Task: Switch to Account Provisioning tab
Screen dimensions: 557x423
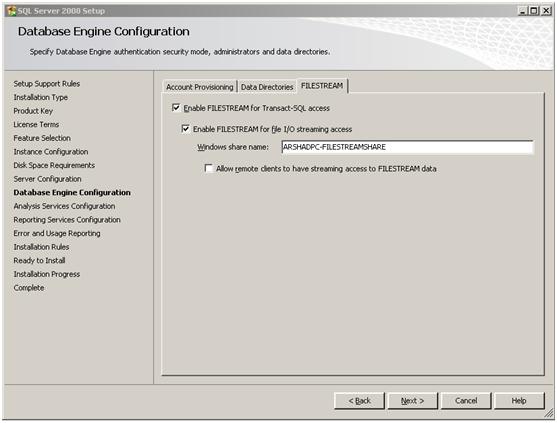Action: tap(200, 87)
